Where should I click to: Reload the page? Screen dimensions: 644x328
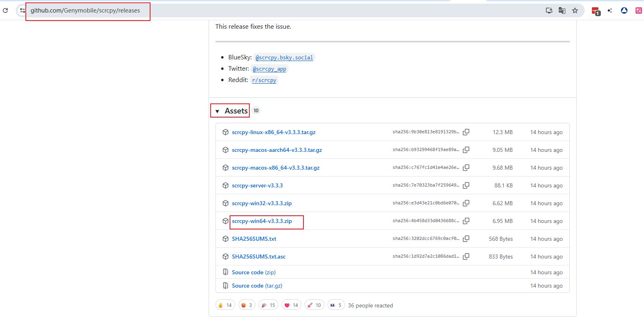[x=5, y=11]
